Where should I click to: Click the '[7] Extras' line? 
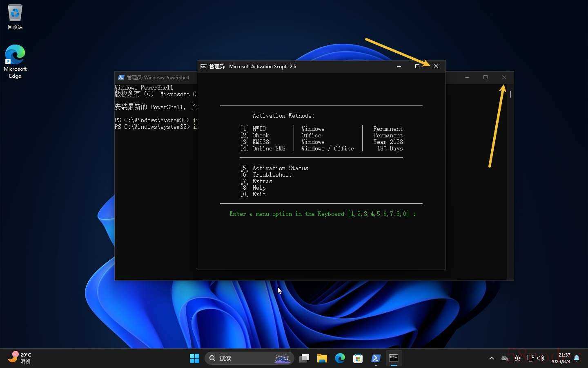(x=256, y=181)
